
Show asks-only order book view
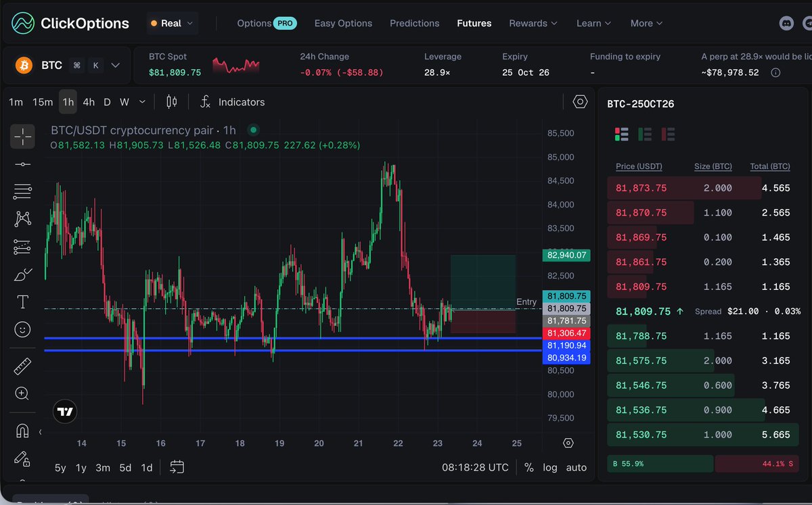coord(668,134)
